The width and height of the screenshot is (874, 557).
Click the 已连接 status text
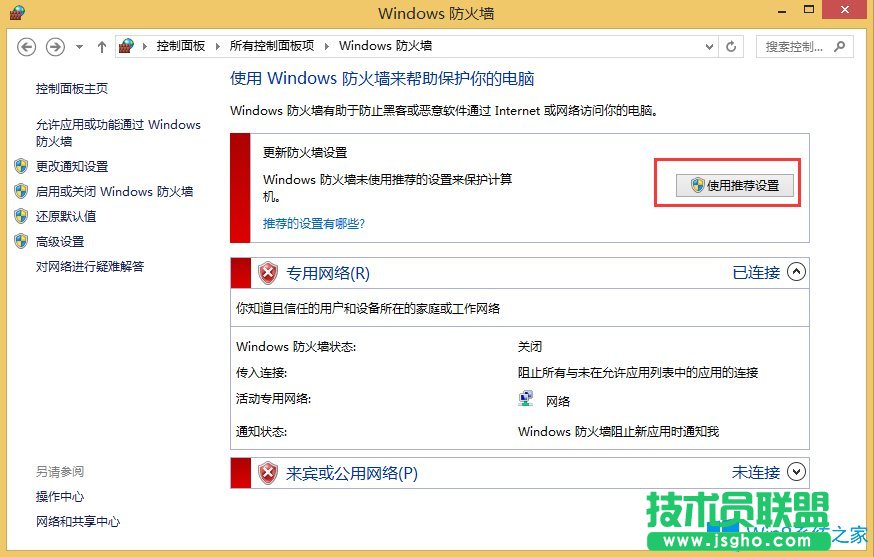(x=756, y=273)
